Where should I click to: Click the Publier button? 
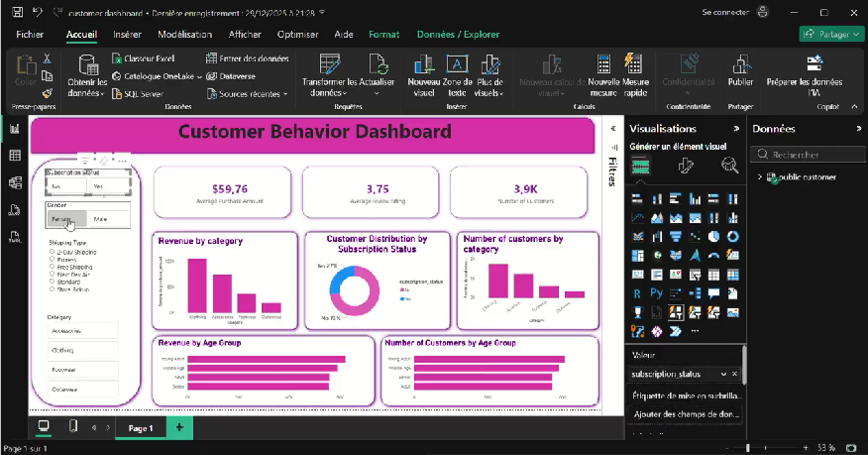click(x=740, y=70)
